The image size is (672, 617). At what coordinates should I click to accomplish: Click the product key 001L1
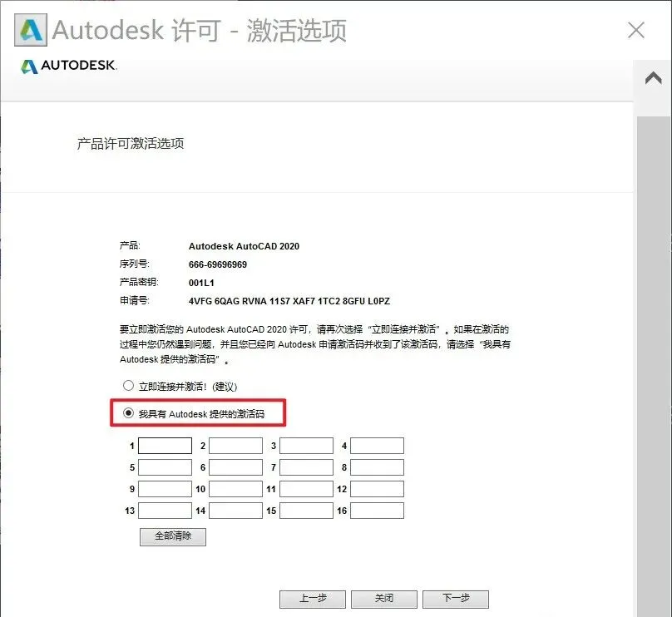(x=201, y=283)
